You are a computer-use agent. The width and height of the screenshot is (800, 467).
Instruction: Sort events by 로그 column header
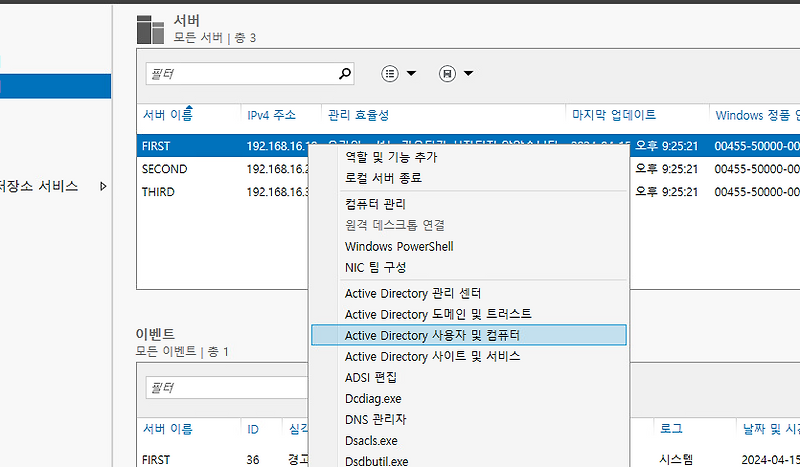click(x=671, y=429)
